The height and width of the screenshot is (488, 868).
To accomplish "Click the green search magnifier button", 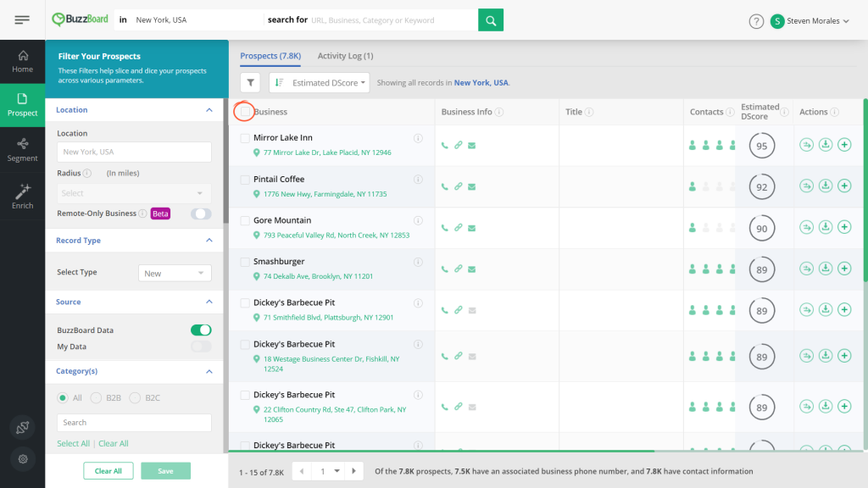I will tap(491, 20).
